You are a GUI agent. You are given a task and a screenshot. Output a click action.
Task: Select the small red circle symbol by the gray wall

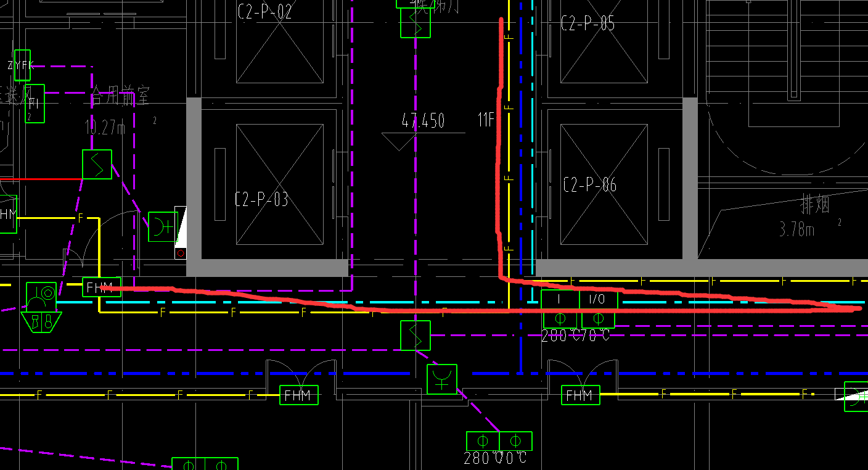pos(181,253)
